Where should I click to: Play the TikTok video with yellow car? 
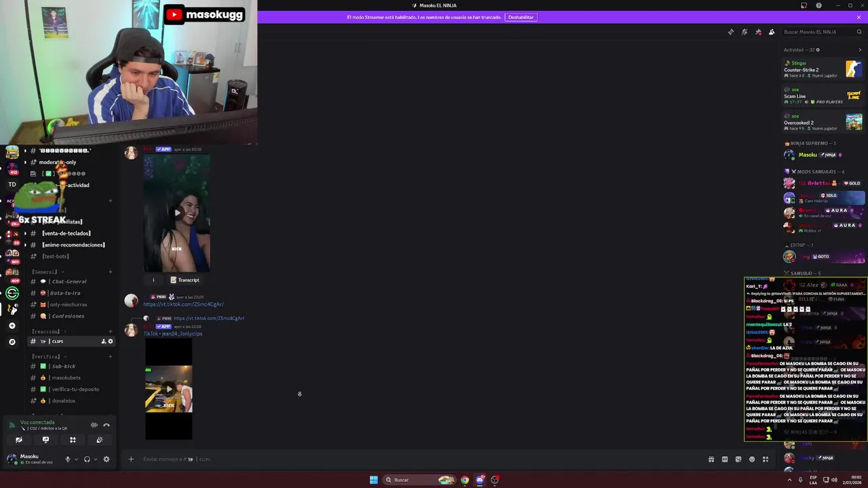169,389
